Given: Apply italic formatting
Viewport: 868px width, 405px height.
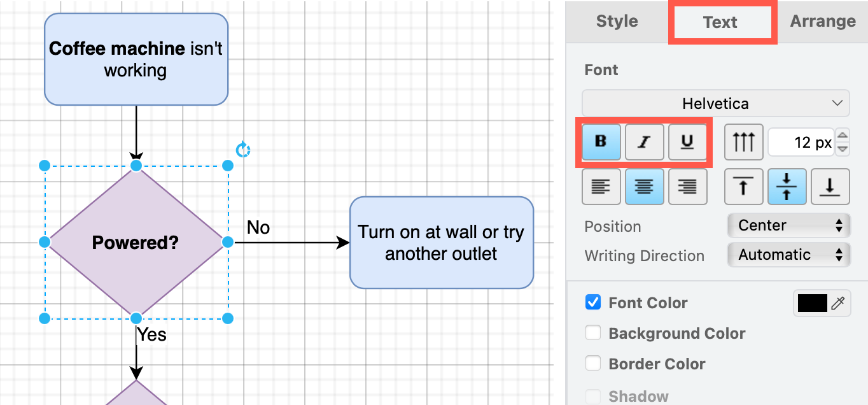Looking at the screenshot, I should coord(643,141).
